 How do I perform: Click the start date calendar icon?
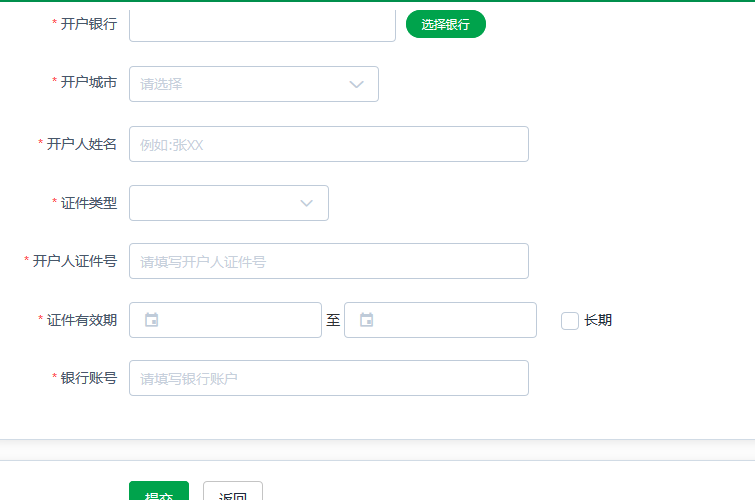pos(152,320)
